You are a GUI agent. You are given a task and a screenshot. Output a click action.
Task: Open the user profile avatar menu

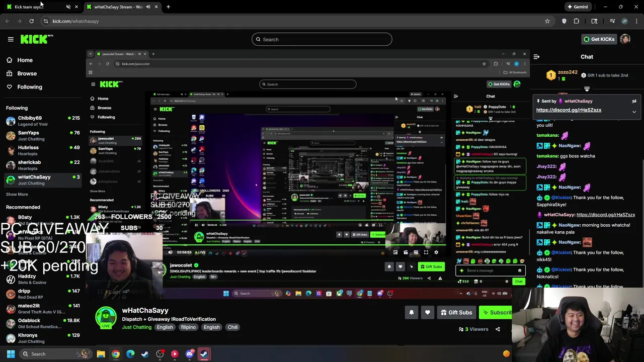click(x=625, y=39)
